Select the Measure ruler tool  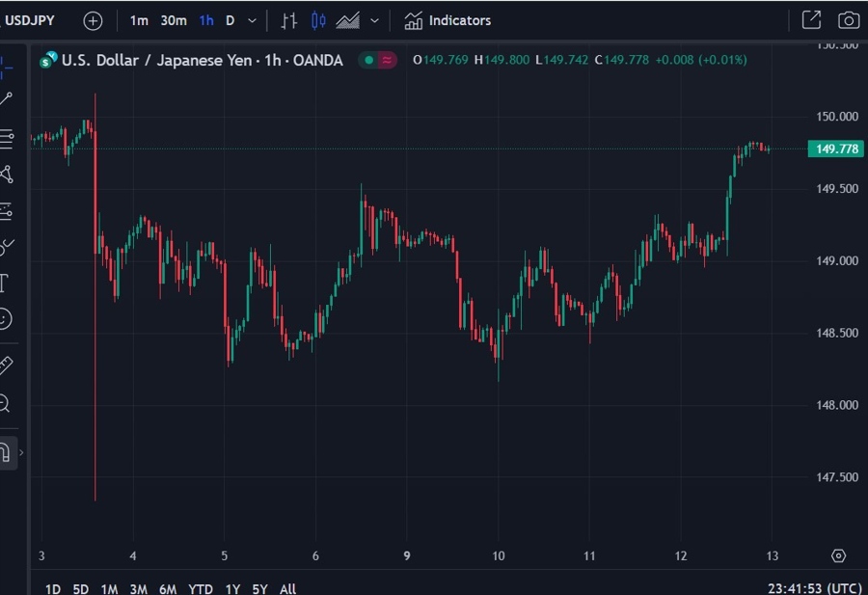click(x=6, y=365)
